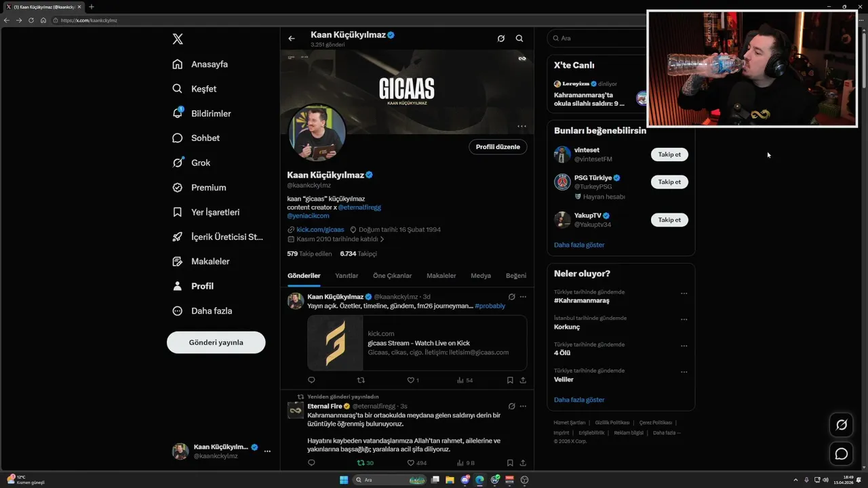The width and height of the screenshot is (868, 488).
Task: Switch to the Medya tab
Action: pos(481,276)
